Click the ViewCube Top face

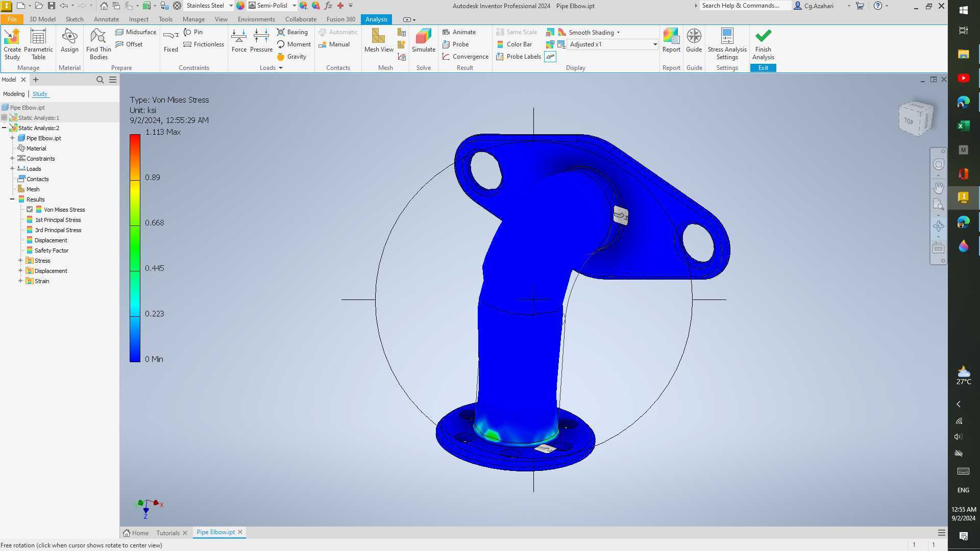[909, 121]
